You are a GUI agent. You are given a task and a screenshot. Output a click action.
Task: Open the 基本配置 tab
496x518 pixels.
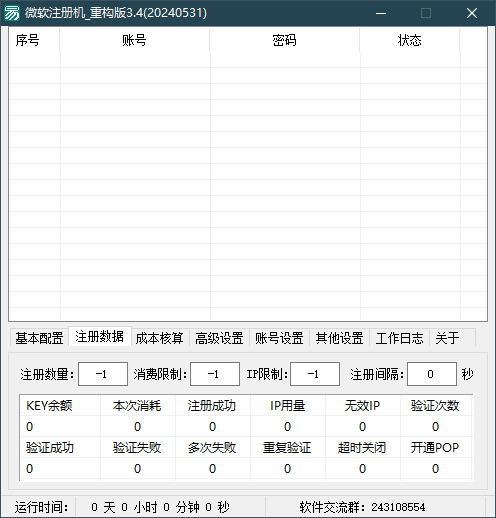39,338
